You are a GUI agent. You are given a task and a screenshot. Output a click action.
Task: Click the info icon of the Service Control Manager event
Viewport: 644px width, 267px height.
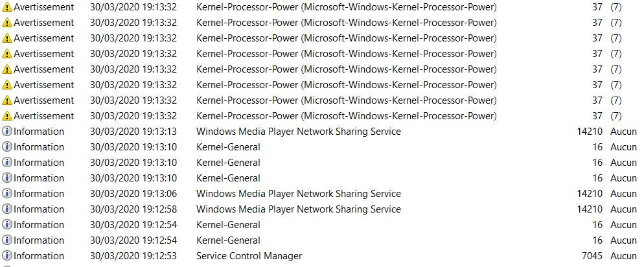tap(7, 255)
